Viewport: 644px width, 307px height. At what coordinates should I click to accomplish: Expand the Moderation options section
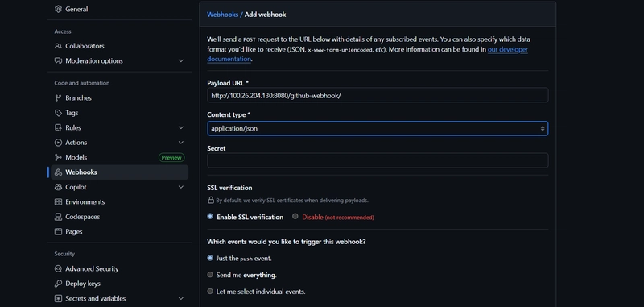click(x=180, y=60)
